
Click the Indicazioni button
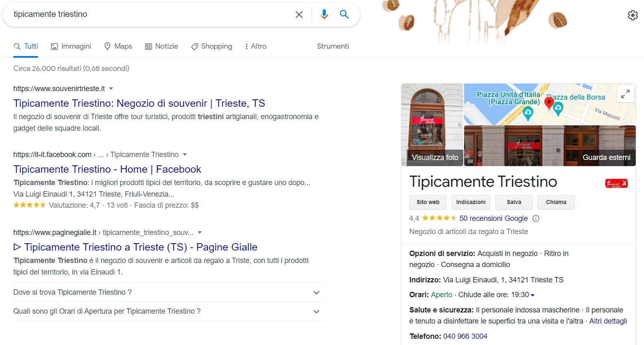coord(471,202)
